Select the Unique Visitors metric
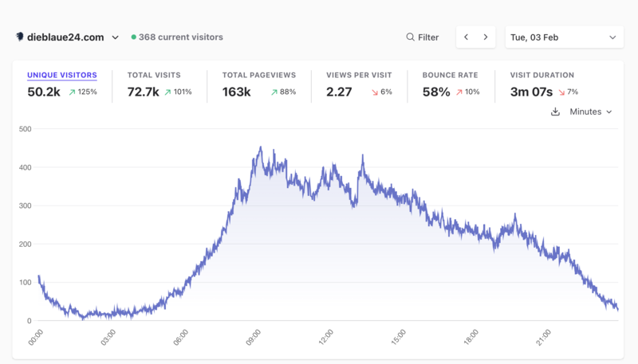This screenshot has width=638, height=364. pos(62,76)
